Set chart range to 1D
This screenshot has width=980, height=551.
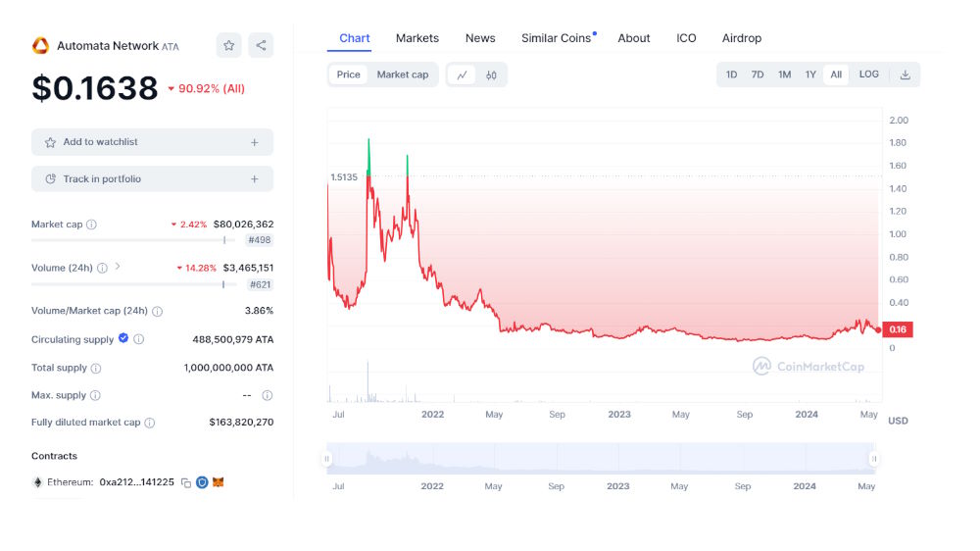[x=731, y=75]
